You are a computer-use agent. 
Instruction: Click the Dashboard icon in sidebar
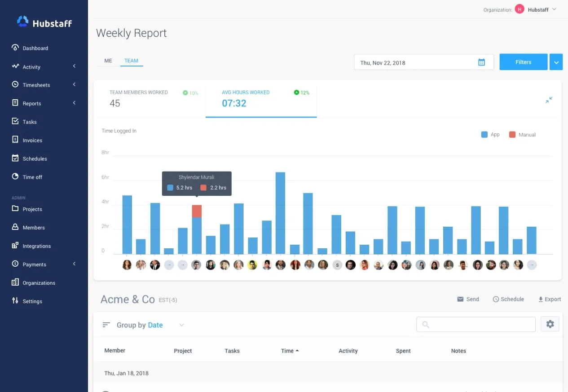click(x=15, y=48)
